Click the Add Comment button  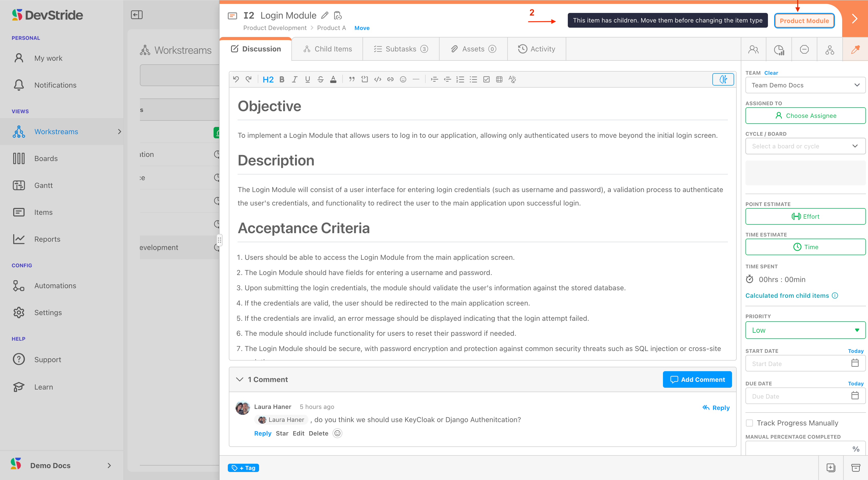[x=697, y=379]
